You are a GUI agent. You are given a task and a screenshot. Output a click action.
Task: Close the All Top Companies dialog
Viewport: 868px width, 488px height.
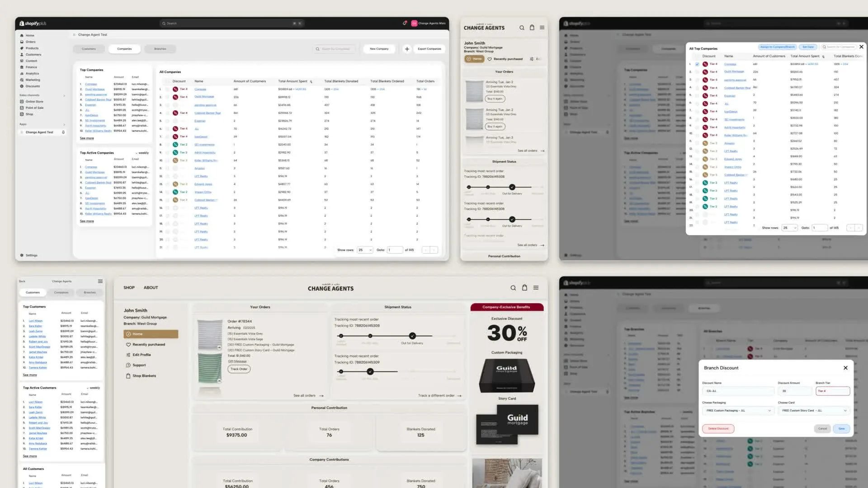[861, 47]
